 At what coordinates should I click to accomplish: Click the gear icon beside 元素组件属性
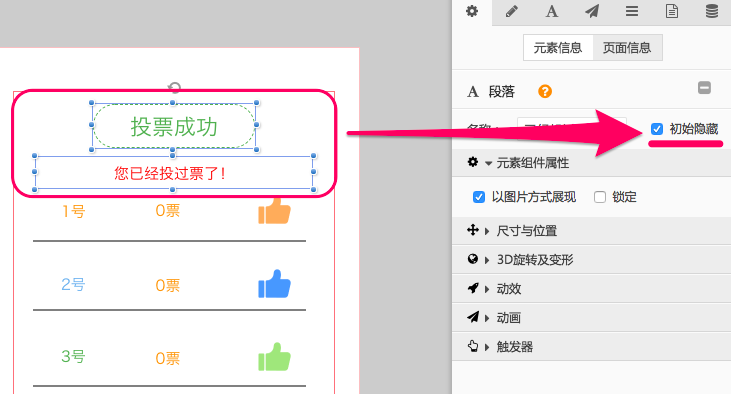(473, 162)
